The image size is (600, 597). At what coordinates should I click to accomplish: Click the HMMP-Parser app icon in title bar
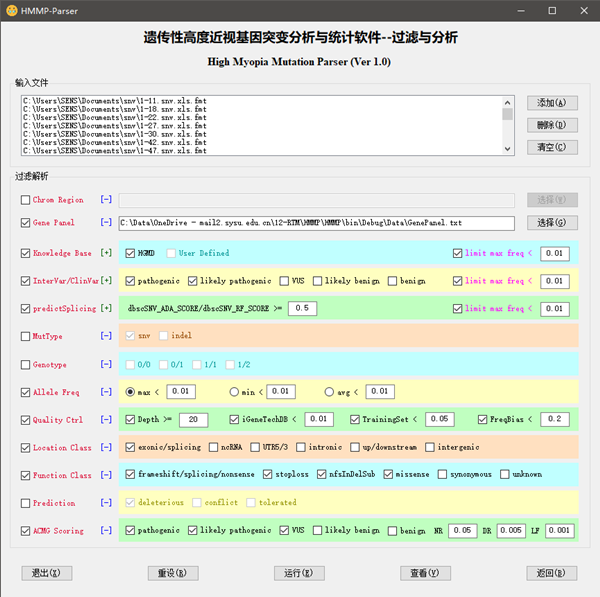[x=11, y=10]
